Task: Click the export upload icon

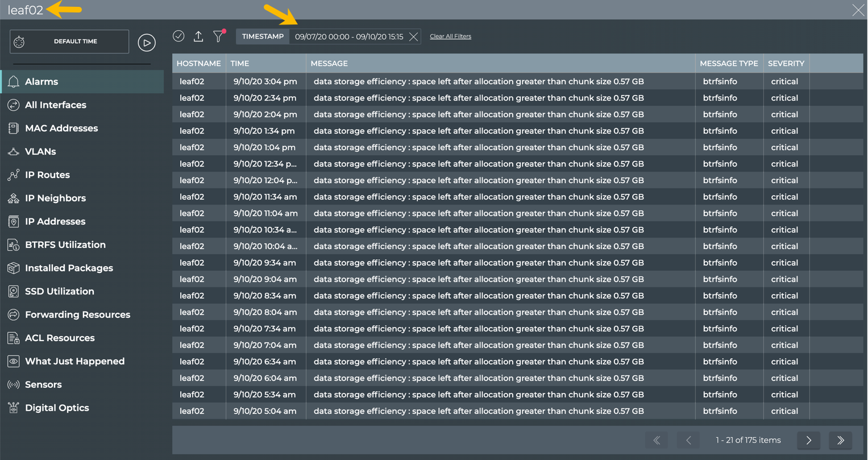Action: 198,36
